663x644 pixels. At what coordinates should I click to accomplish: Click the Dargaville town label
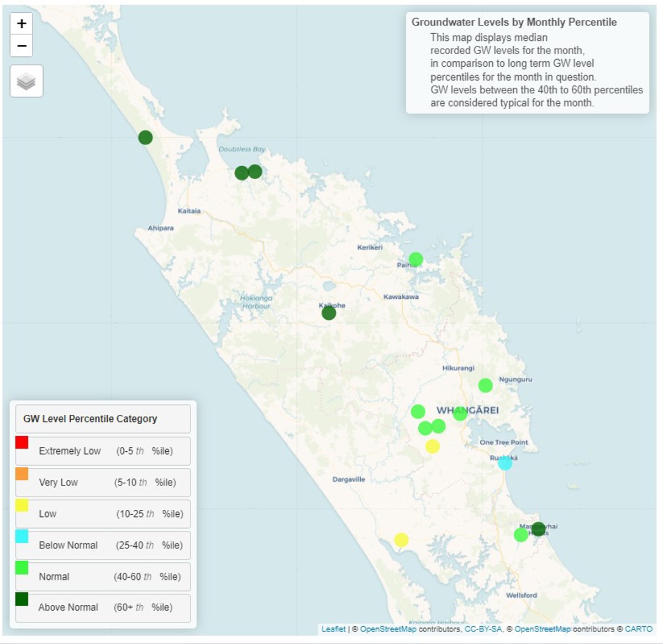(x=349, y=479)
